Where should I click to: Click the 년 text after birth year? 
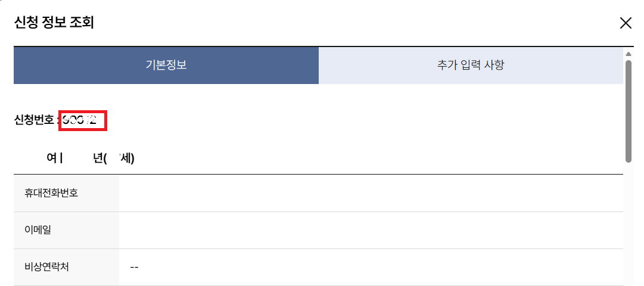pos(98,158)
